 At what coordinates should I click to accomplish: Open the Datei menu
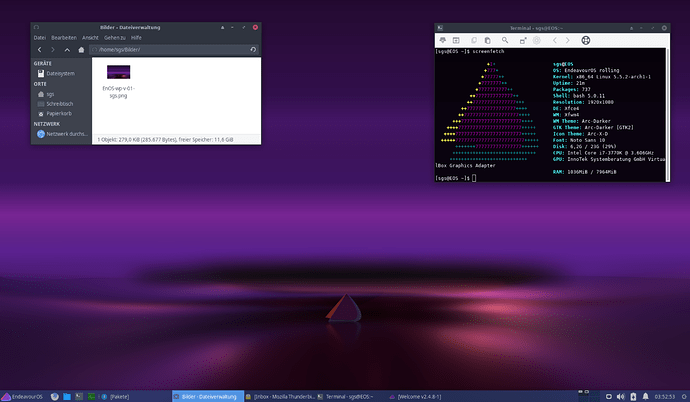[x=40, y=37]
